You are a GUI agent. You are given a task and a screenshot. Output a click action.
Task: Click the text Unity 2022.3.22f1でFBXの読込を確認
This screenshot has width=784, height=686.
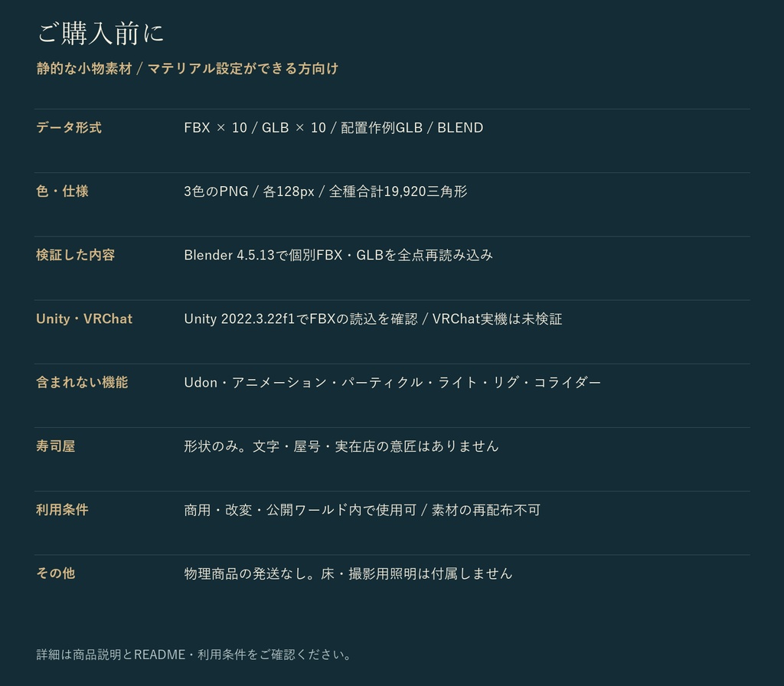click(300, 318)
